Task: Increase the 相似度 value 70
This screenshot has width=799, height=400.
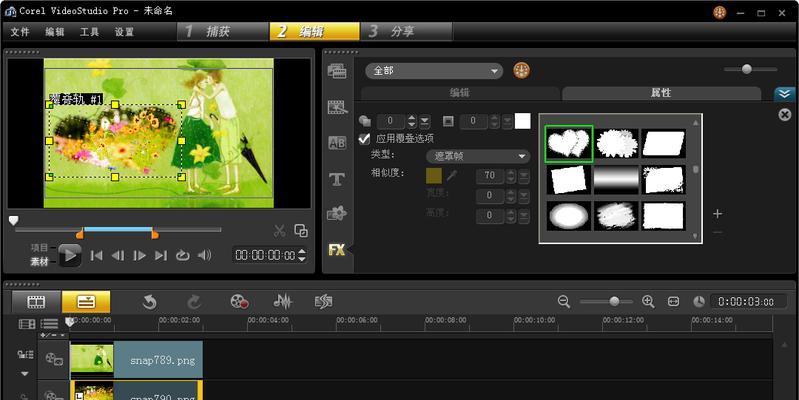Action: click(511, 172)
